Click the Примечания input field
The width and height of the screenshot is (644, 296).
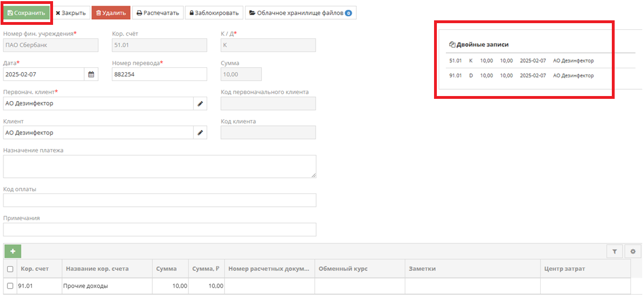[x=159, y=229]
